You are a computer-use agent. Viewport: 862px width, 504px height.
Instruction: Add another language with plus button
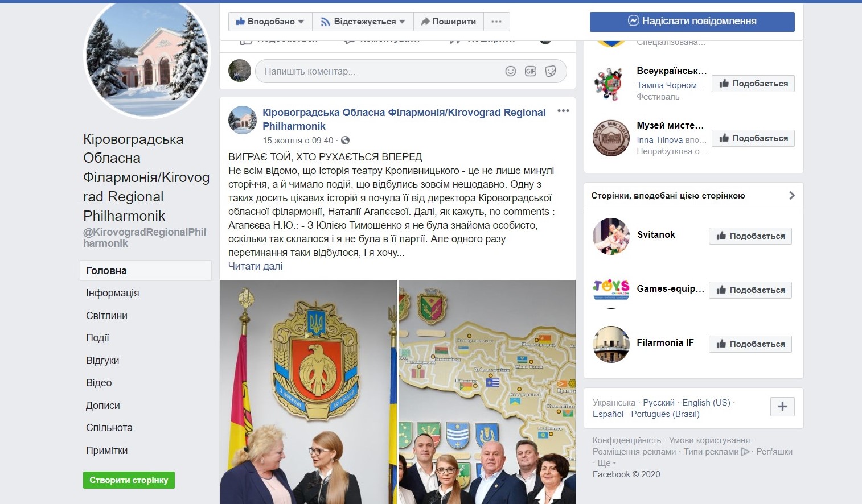point(782,407)
